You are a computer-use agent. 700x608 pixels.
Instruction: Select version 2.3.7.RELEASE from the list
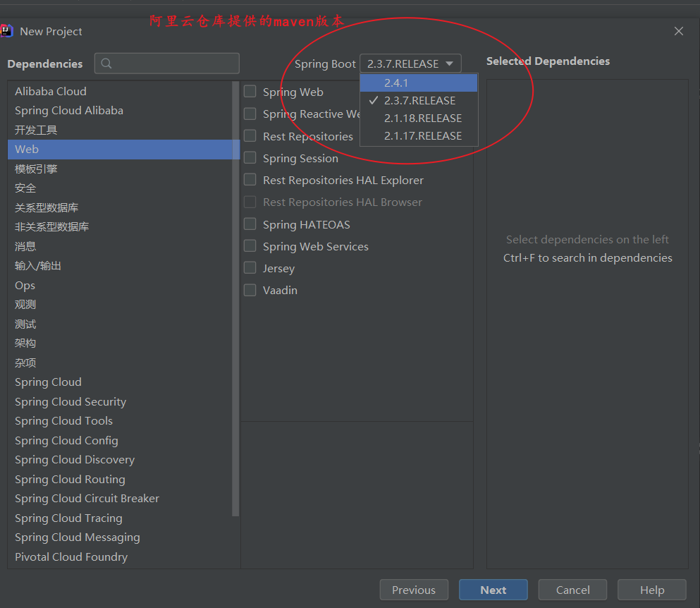(x=419, y=101)
